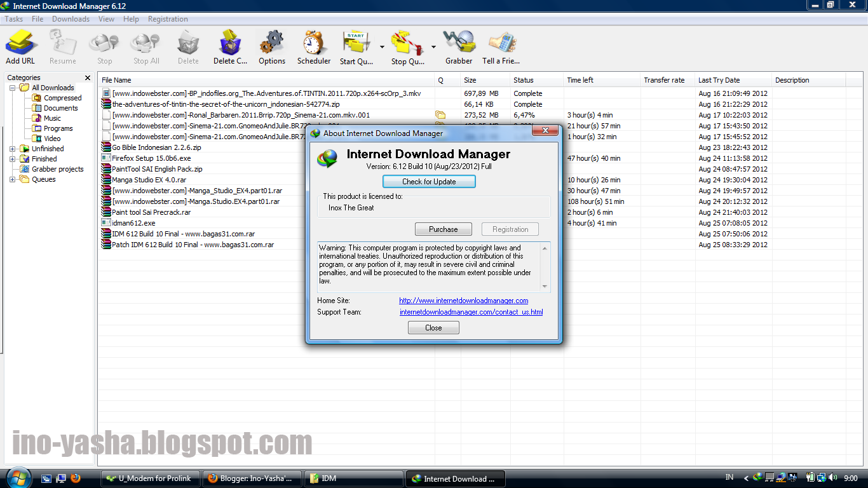
Task: Select the Music category
Action: click(53, 118)
